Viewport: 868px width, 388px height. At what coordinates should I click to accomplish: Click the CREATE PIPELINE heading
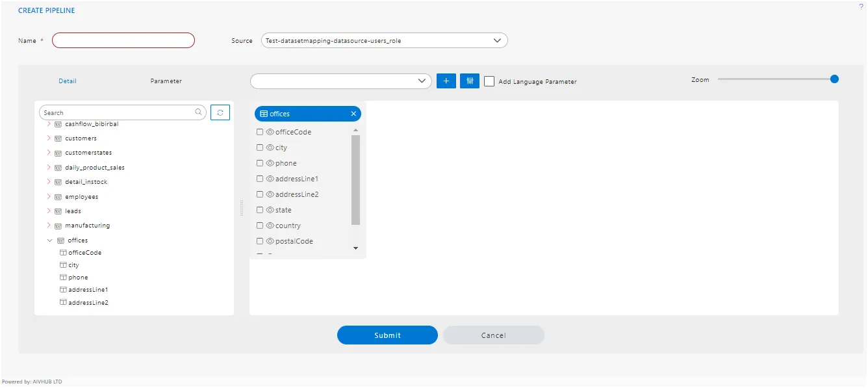(46, 10)
